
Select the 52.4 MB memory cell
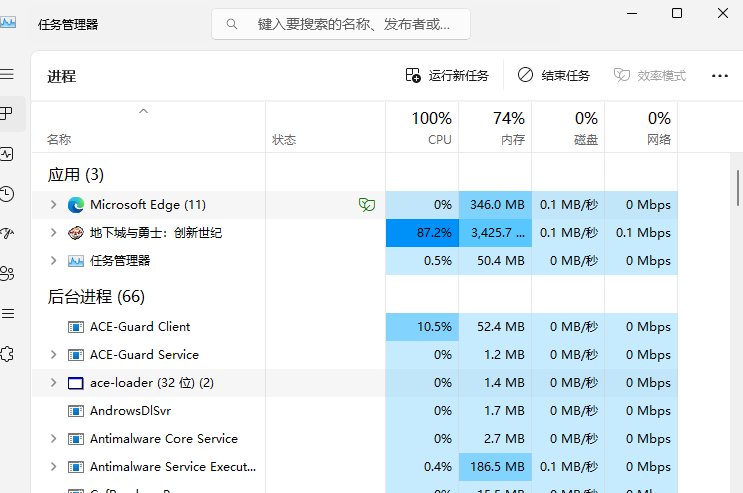click(x=495, y=327)
